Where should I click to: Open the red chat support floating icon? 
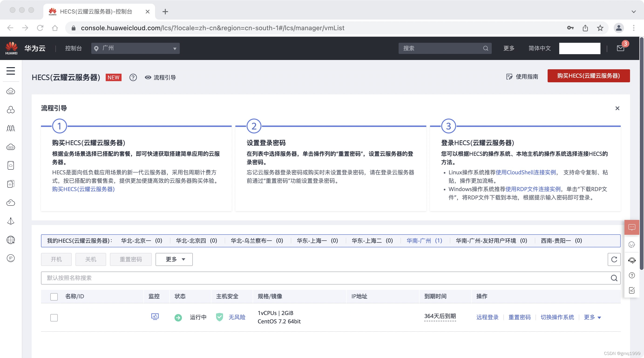pyautogui.click(x=631, y=227)
